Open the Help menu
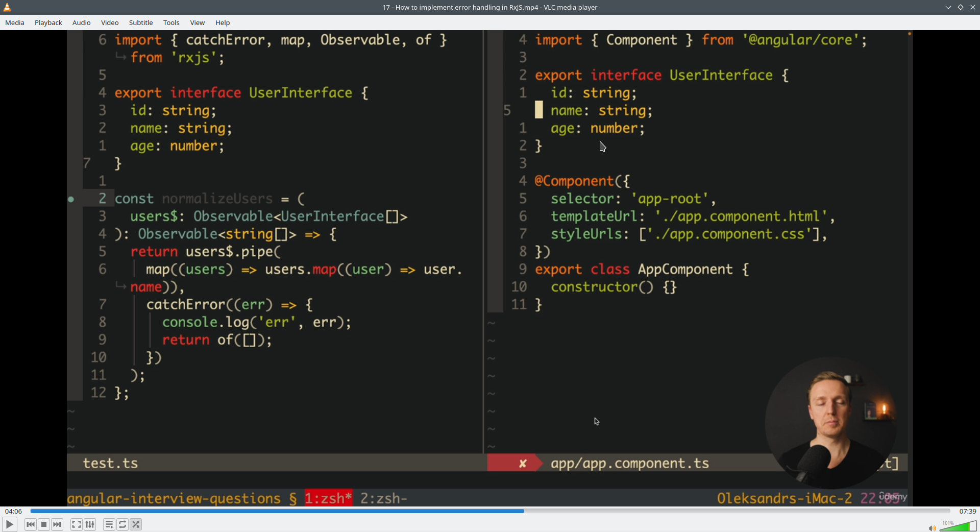The width and height of the screenshot is (980, 532). click(x=223, y=22)
